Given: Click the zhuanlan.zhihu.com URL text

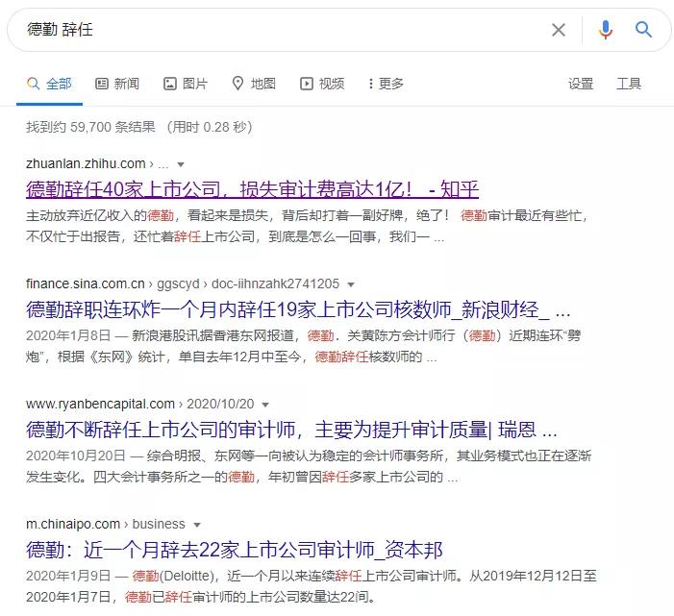Looking at the screenshot, I should pos(86,163).
